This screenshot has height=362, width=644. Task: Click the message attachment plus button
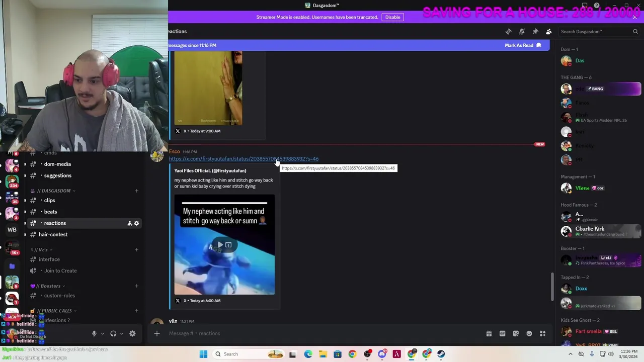pos(156,333)
